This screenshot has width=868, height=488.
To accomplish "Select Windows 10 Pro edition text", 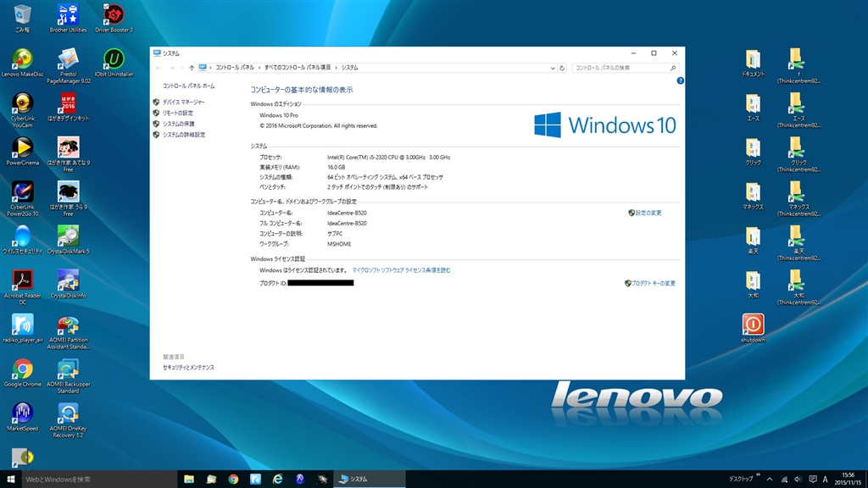I will [x=278, y=115].
